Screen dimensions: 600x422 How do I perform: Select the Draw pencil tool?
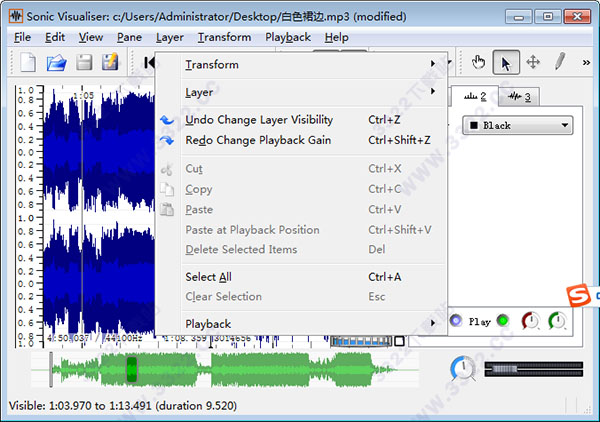pos(560,62)
